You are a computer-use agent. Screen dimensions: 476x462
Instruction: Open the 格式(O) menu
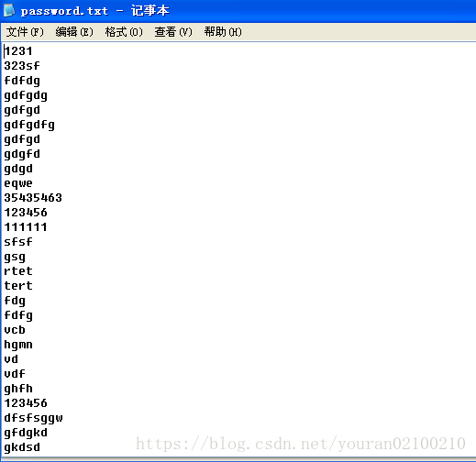pyautogui.click(x=124, y=32)
